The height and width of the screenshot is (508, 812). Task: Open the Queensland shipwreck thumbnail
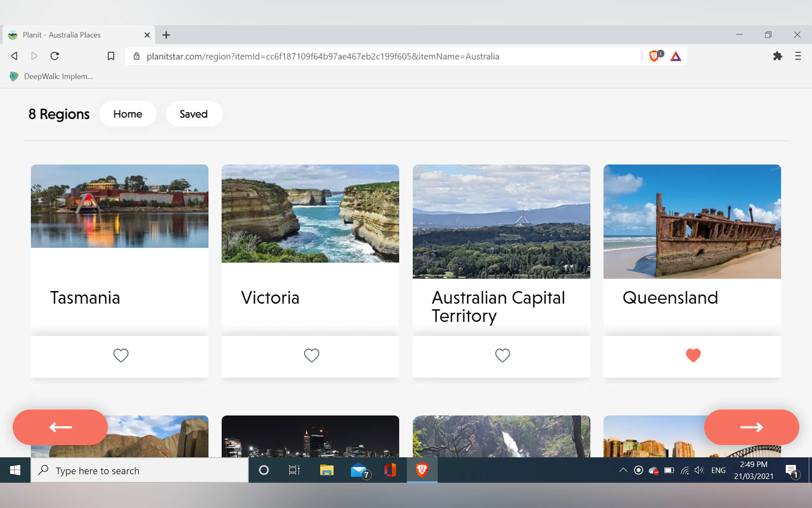[692, 221]
